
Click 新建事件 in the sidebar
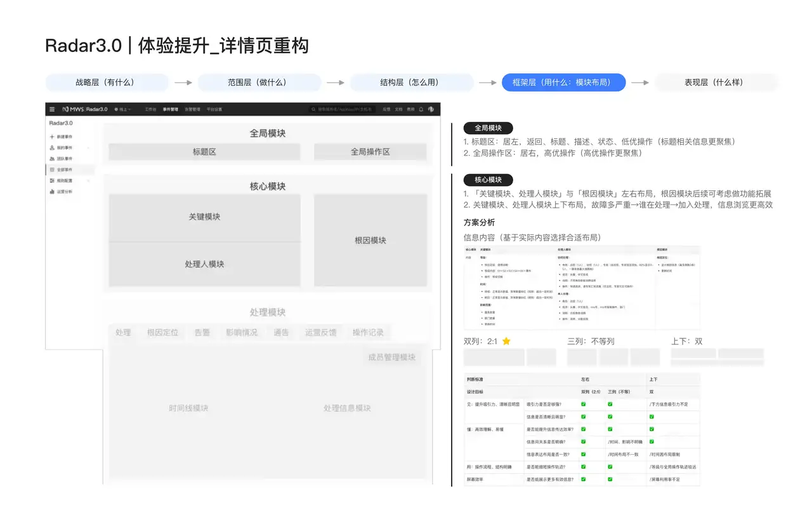pyautogui.click(x=65, y=137)
